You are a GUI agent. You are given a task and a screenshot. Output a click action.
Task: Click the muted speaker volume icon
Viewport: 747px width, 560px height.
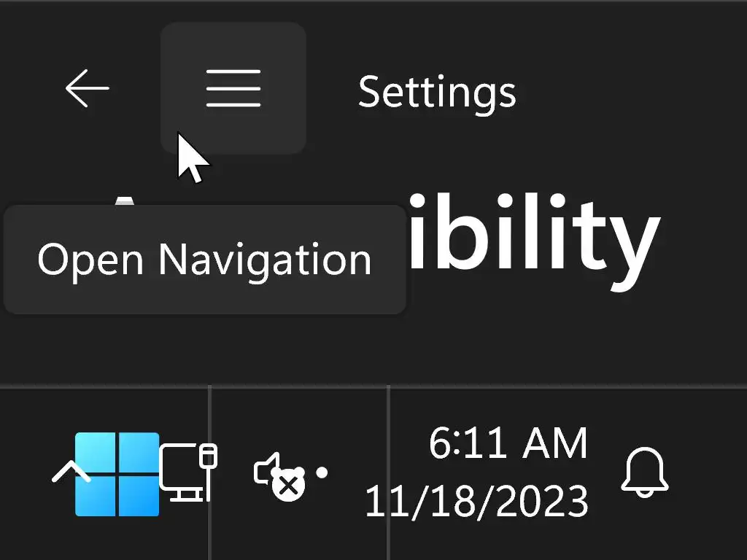pyautogui.click(x=279, y=475)
